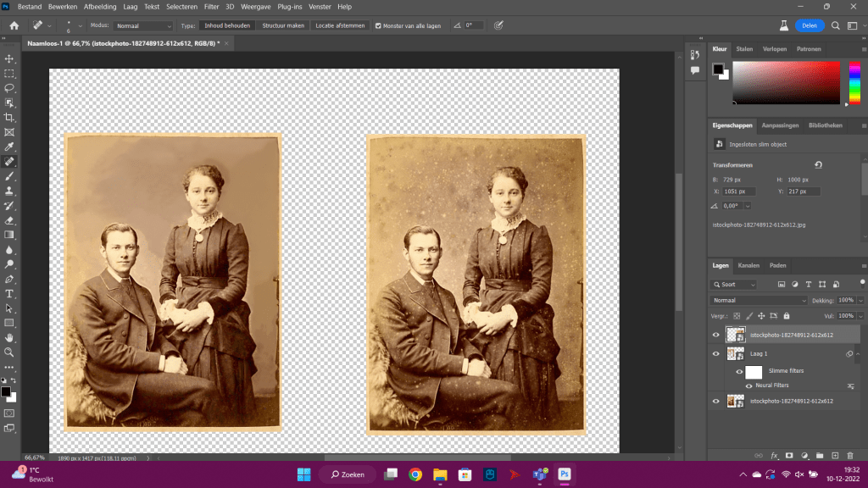
Task: Add layer mask from Layers panel footer
Action: (789, 456)
